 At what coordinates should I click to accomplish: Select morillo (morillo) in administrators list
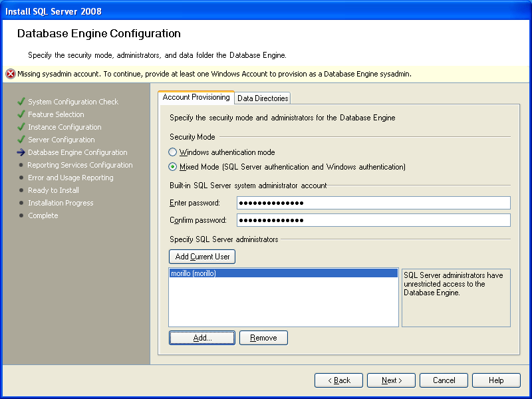point(283,273)
